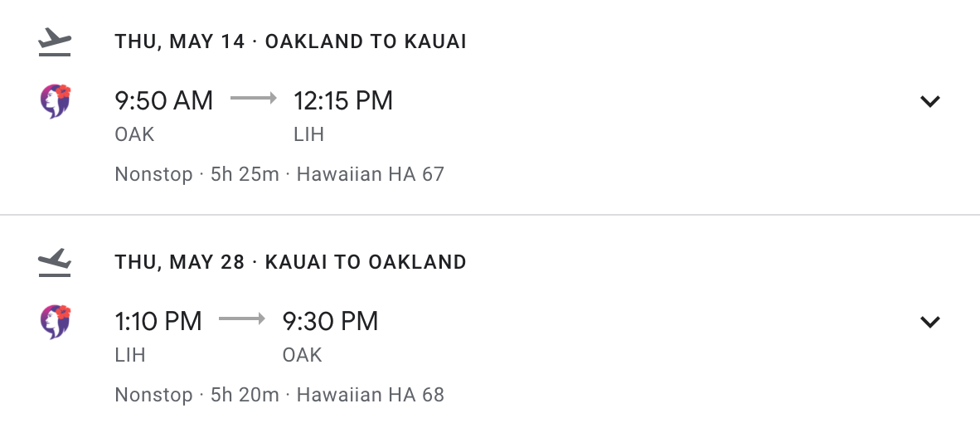Click the OAK airport code under 9:30 PM
The width and height of the screenshot is (980, 423).
[302, 355]
